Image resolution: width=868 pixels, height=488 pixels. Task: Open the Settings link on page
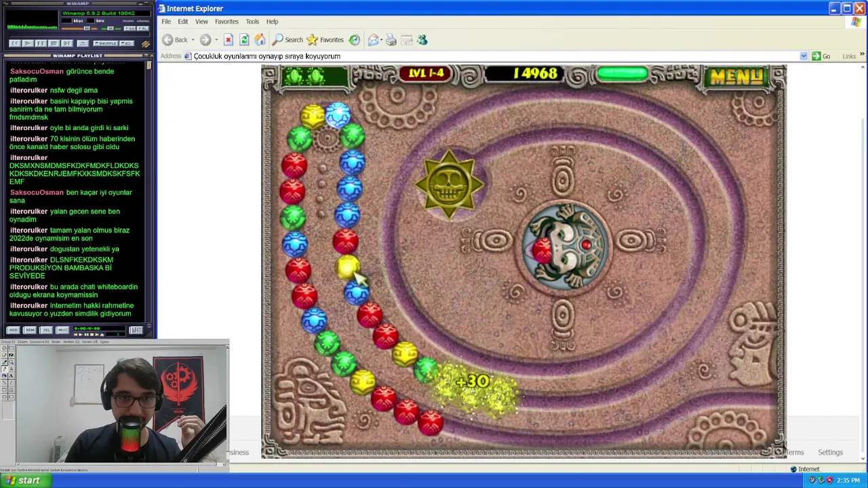pos(830,452)
